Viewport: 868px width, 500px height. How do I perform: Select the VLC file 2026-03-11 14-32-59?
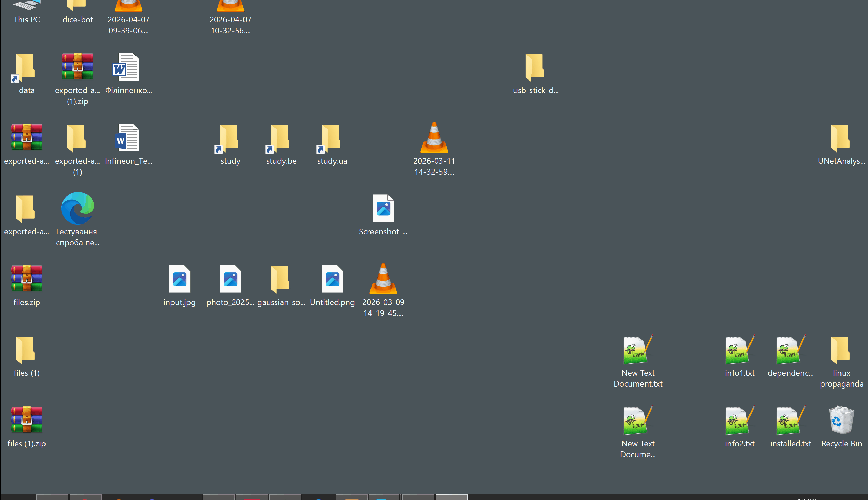pos(434,138)
